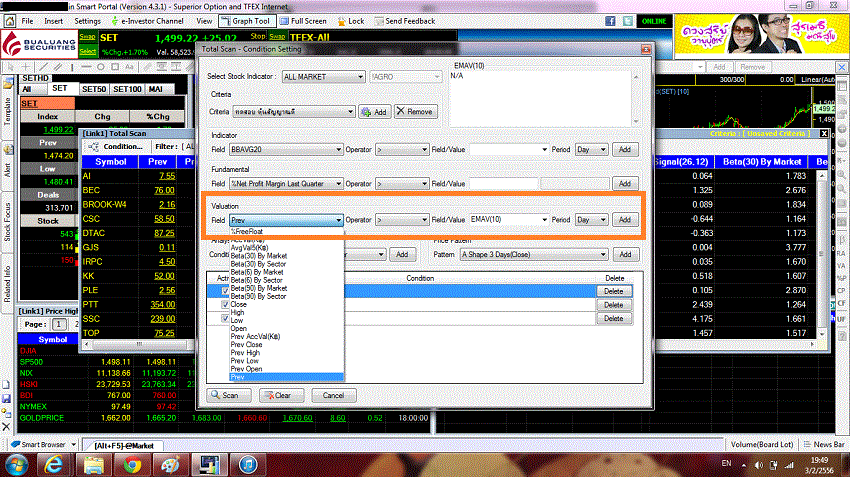
Task: Open the Price Pattern A Shape dropdown
Action: pyautogui.click(x=534, y=254)
